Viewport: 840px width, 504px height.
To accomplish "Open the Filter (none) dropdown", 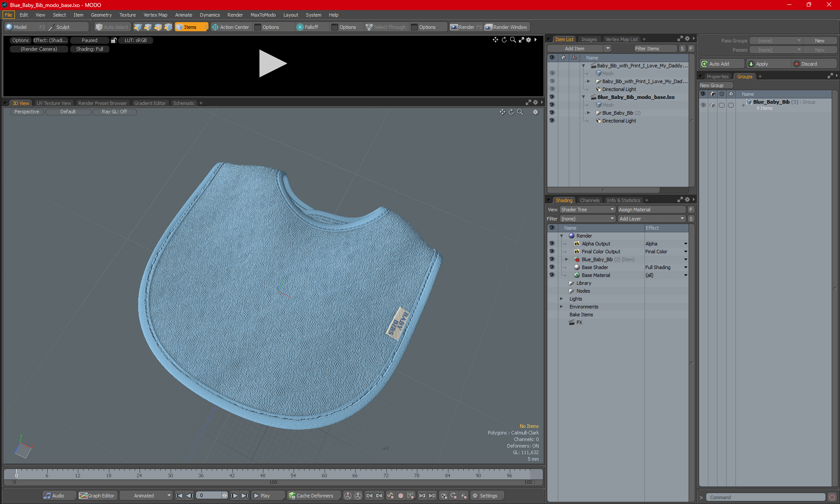I will point(588,219).
